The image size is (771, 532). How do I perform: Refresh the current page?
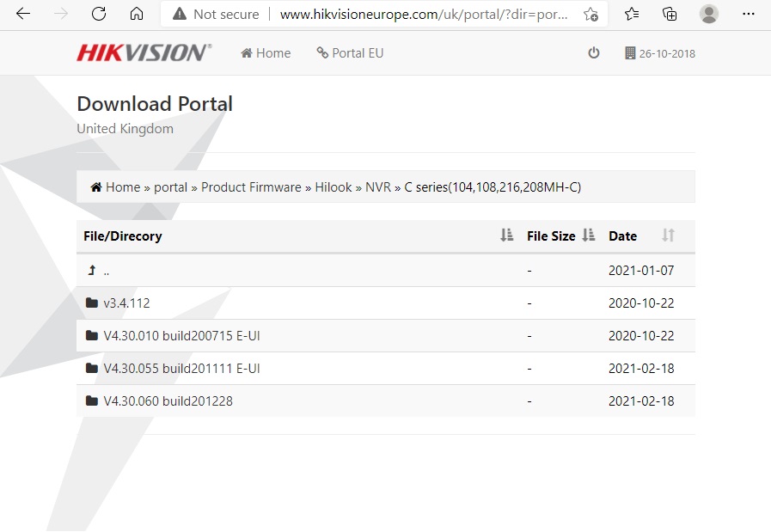tap(98, 14)
